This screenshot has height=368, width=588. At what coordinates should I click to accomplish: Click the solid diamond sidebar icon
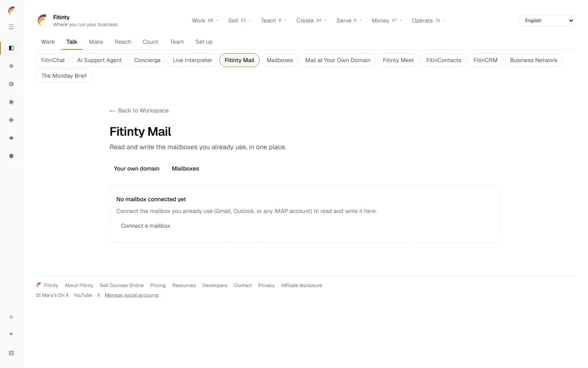(x=11, y=138)
